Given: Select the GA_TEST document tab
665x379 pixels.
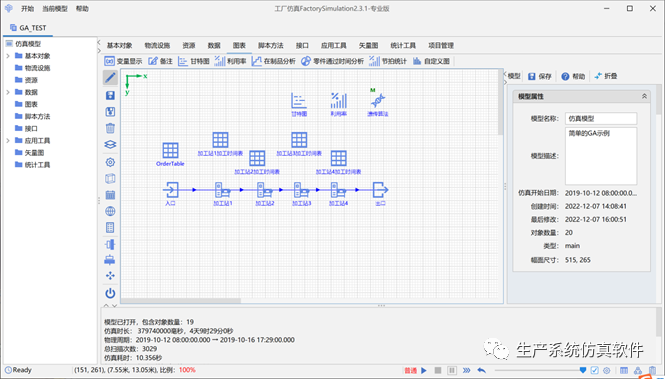Looking at the screenshot, I should coord(28,28).
